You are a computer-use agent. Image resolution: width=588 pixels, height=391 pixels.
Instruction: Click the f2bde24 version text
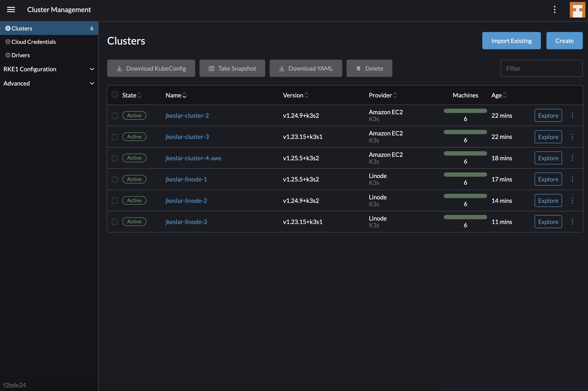click(x=15, y=385)
